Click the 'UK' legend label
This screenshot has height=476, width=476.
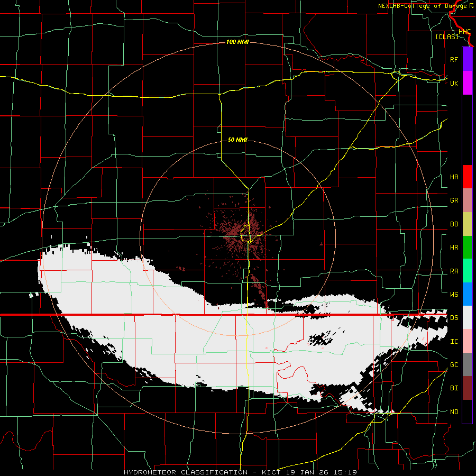pos(454,83)
